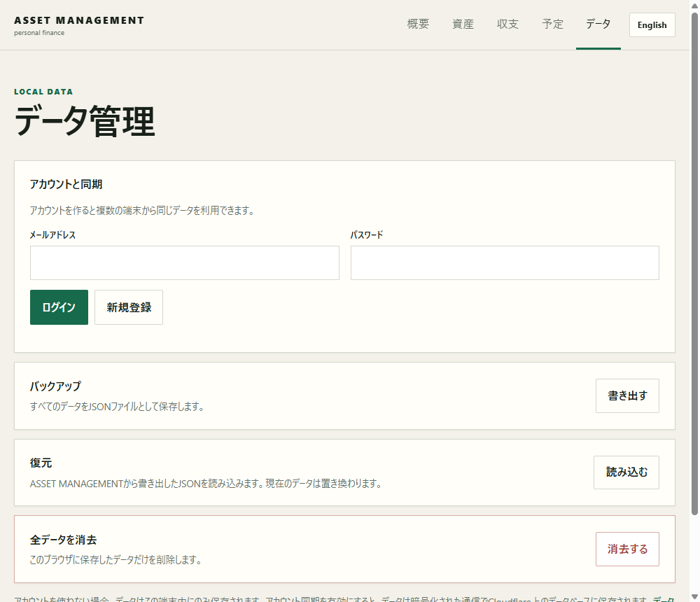
Task: Click the データ tab
Action: 598,24
